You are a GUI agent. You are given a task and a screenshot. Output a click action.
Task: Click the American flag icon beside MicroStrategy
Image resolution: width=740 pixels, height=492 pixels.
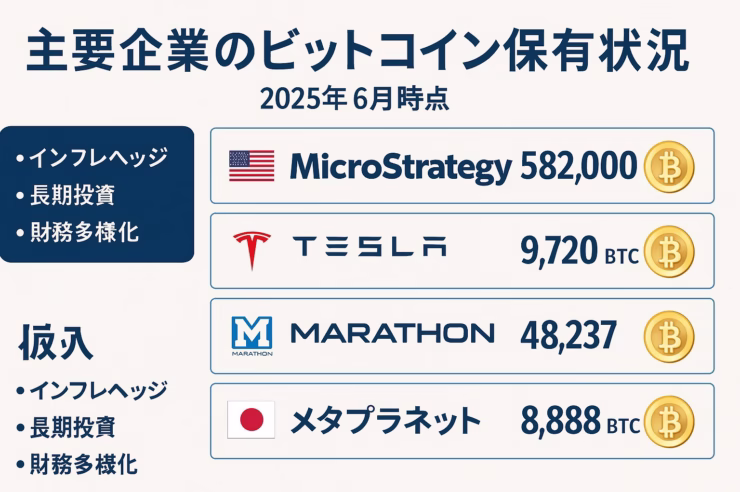(x=252, y=166)
